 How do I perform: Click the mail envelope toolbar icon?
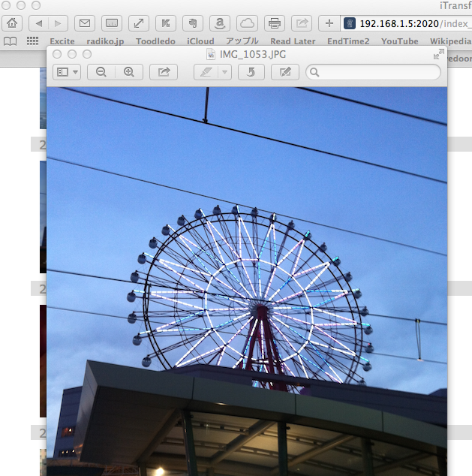click(85, 23)
